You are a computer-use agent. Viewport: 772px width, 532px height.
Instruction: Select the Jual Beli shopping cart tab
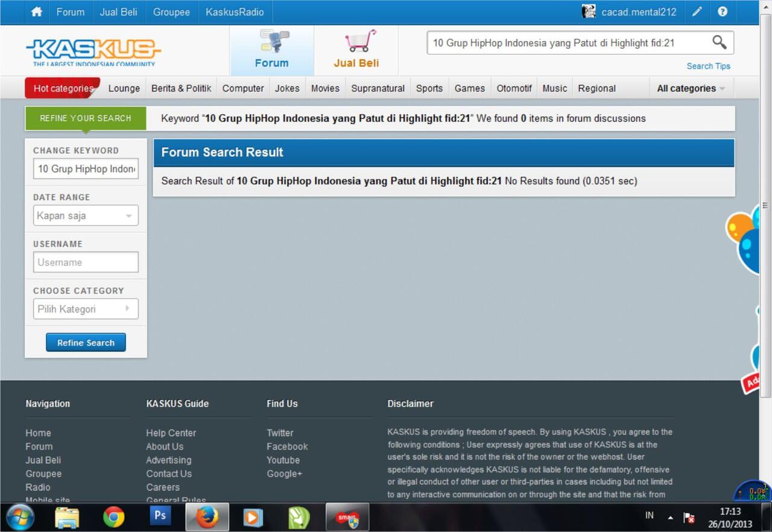[356, 50]
